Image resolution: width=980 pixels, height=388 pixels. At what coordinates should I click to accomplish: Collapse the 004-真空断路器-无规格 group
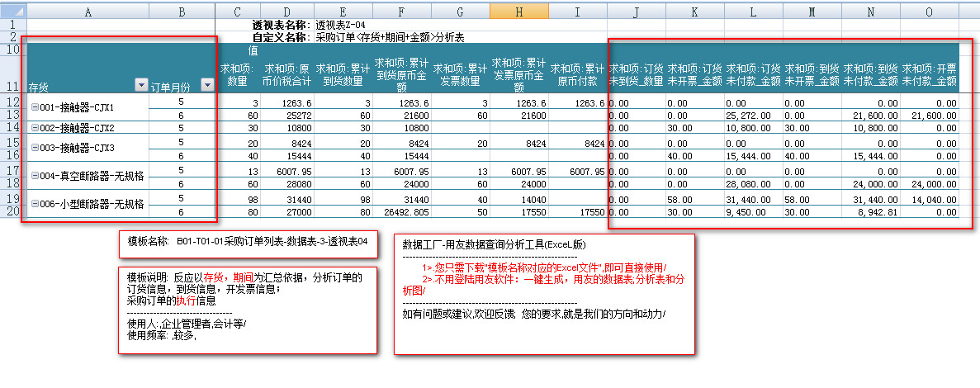pyautogui.click(x=35, y=176)
